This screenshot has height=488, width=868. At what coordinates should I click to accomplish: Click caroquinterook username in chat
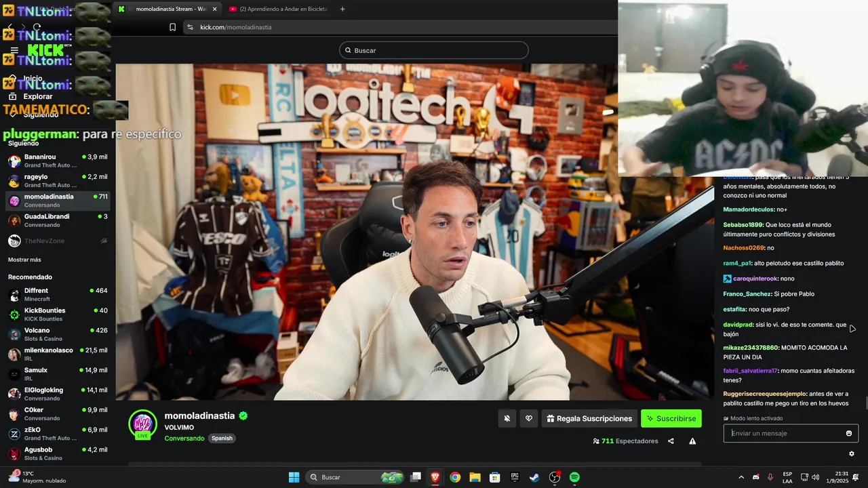(754, 279)
